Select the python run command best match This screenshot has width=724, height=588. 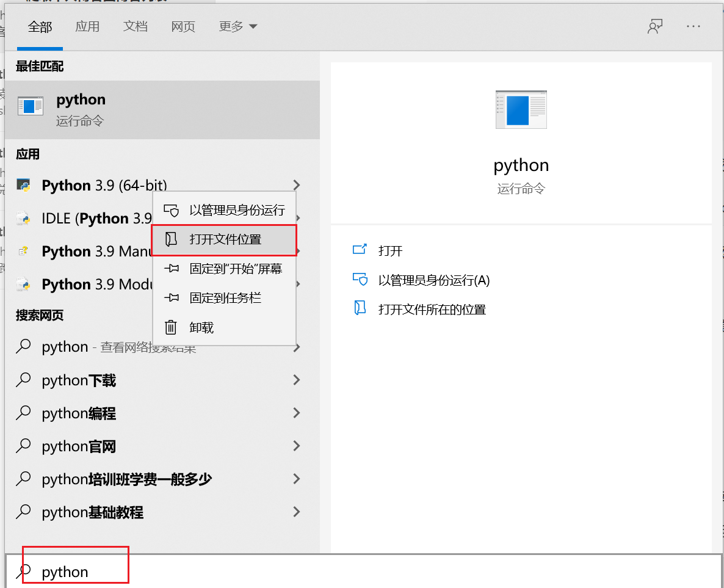click(x=162, y=110)
